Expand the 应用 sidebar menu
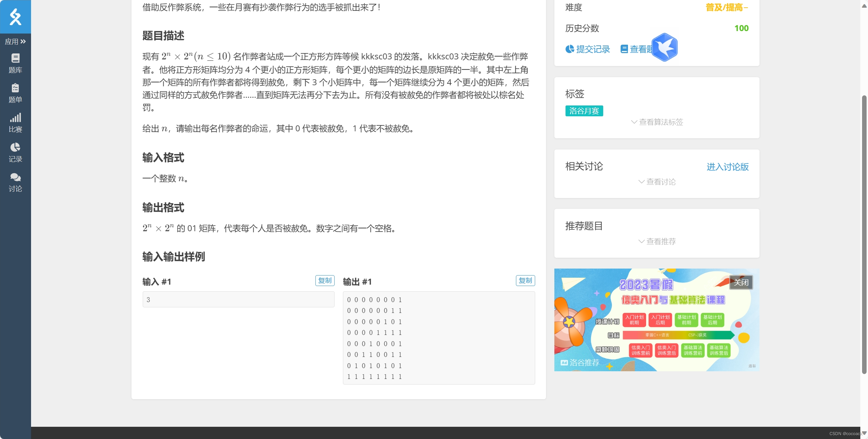 click(15, 42)
